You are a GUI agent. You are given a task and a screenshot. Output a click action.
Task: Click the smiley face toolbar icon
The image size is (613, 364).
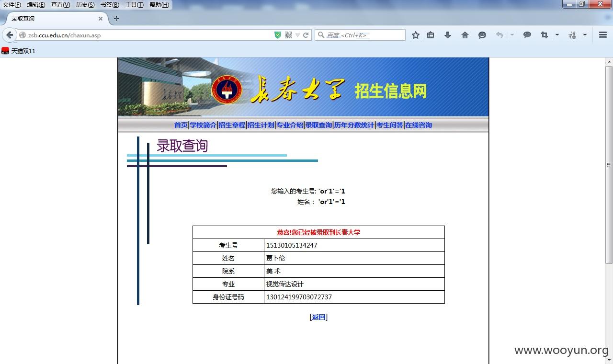(482, 35)
